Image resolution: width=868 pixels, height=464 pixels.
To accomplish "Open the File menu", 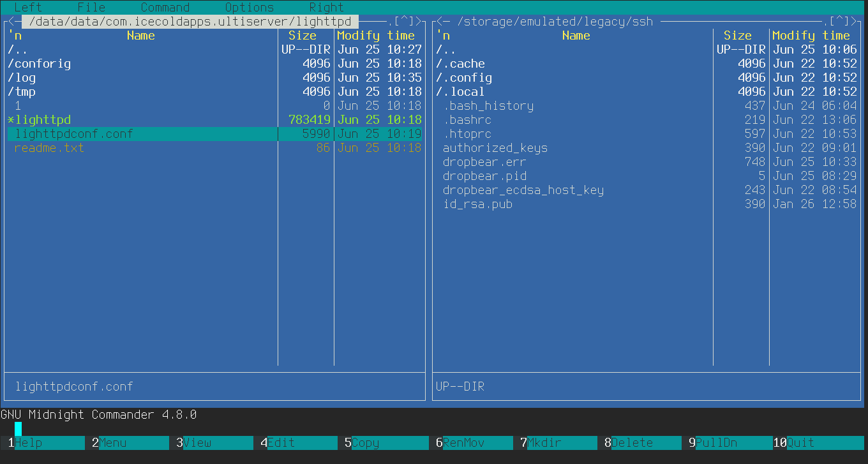I will click(91, 8).
